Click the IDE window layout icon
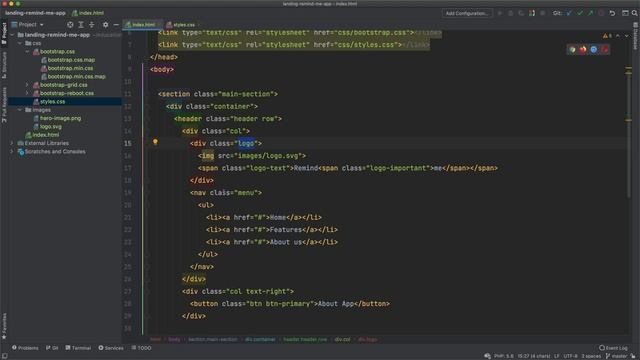This screenshot has height=360, width=640. (x=625, y=13)
